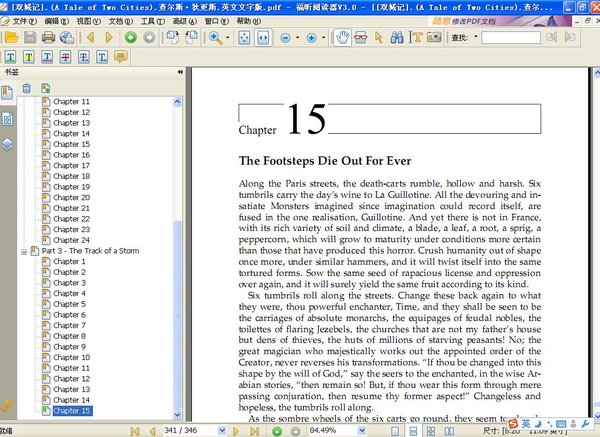600x437 pixels.
Task: Rotate the page counterclockwise icon
Action: coord(191,38)
